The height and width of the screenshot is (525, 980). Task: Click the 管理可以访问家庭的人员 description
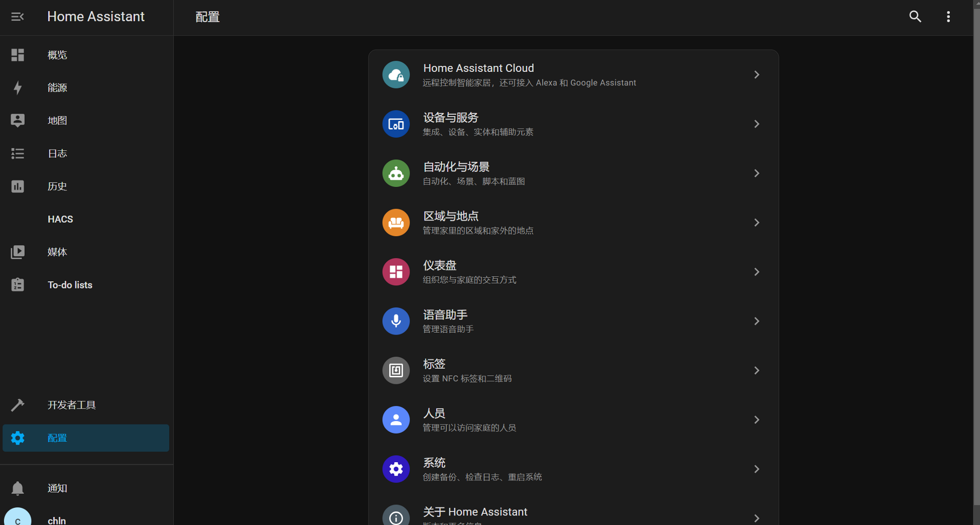click(469, 428)
